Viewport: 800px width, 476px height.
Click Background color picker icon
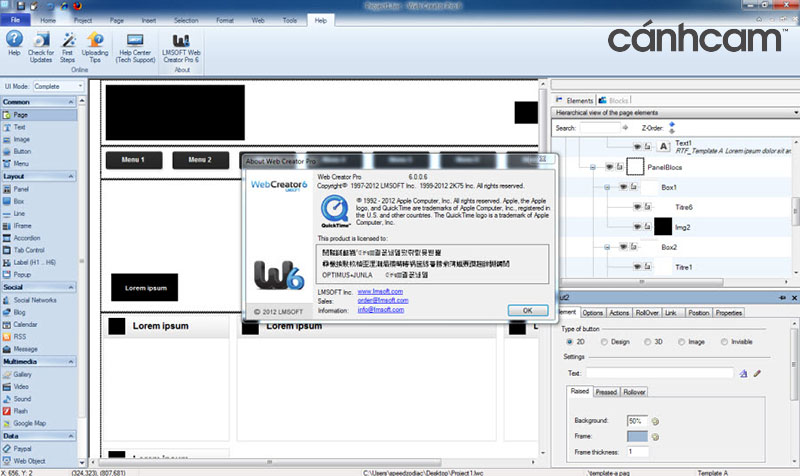click(x=655, y=421)
